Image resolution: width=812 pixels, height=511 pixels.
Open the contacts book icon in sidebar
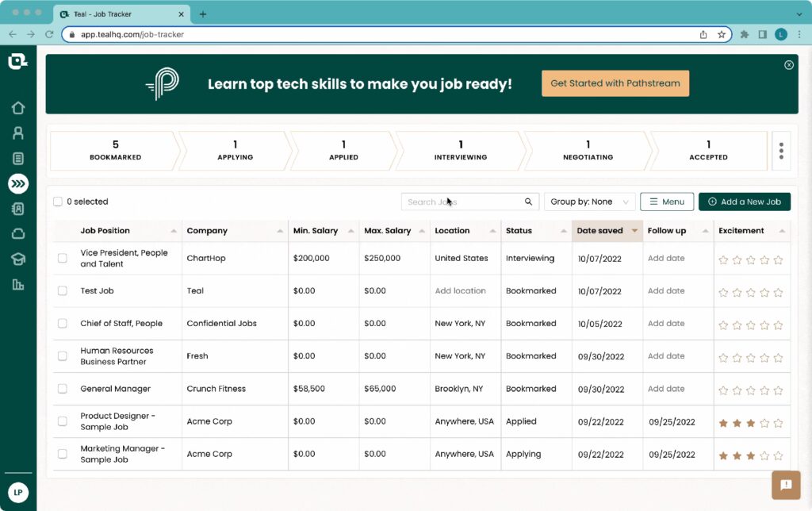coord(17,209)
